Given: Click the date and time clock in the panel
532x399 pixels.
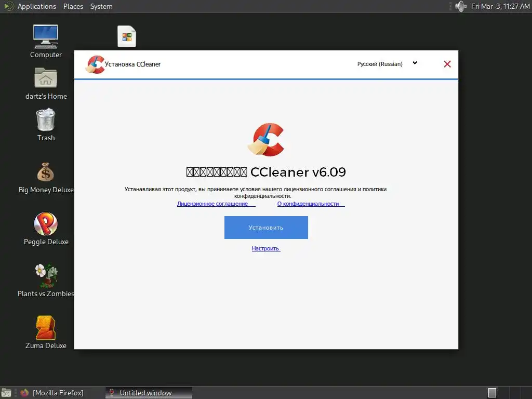Looking at the screenshot, I should (500, 6).
